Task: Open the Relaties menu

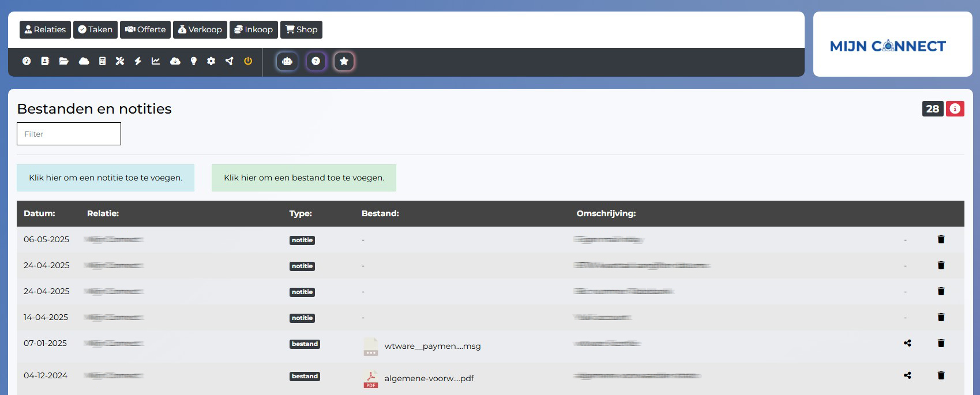Action: [x=45, y=29]
